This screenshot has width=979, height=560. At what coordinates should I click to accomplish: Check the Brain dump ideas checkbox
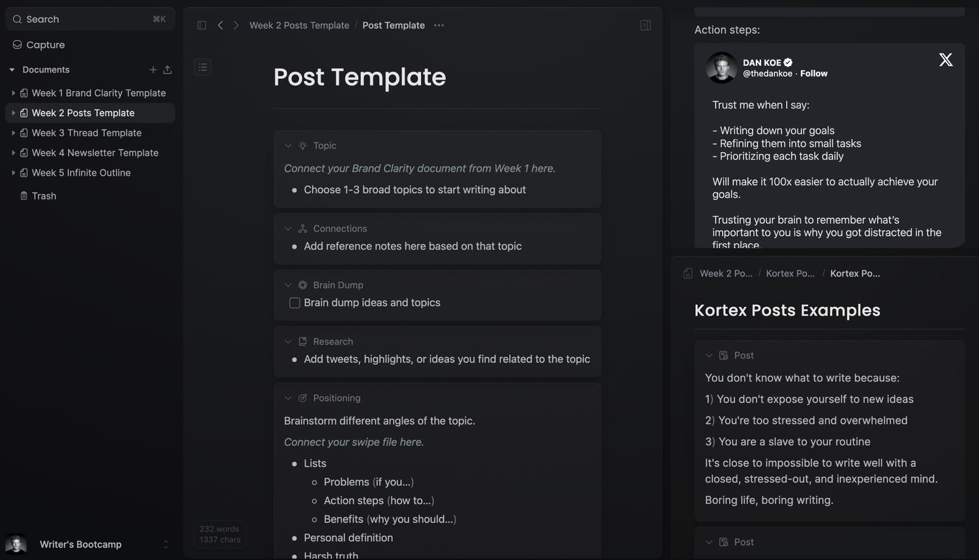click(295, 303)
